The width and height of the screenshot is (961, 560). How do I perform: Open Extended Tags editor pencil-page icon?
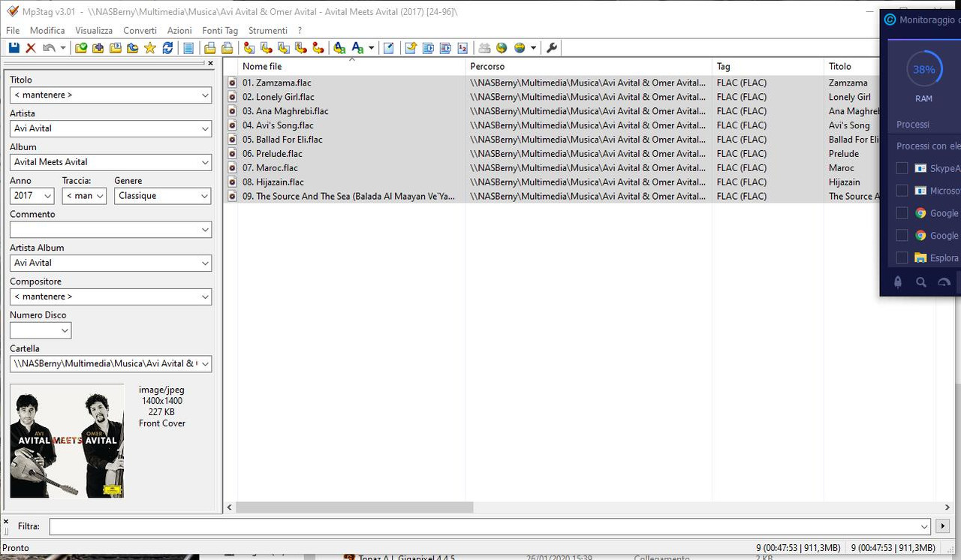tap(389, 48)
